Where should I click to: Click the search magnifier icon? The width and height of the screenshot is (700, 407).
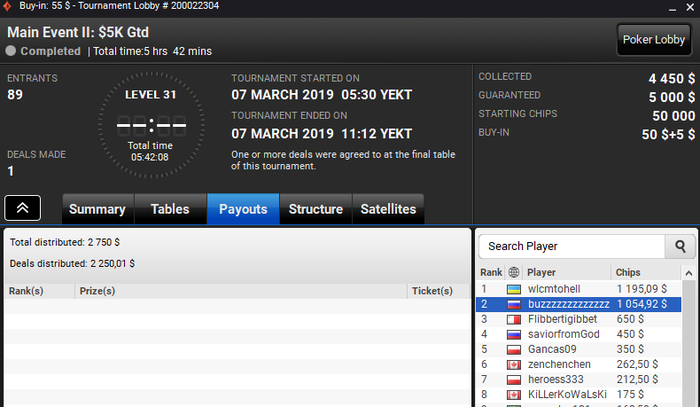pos(680,246)
